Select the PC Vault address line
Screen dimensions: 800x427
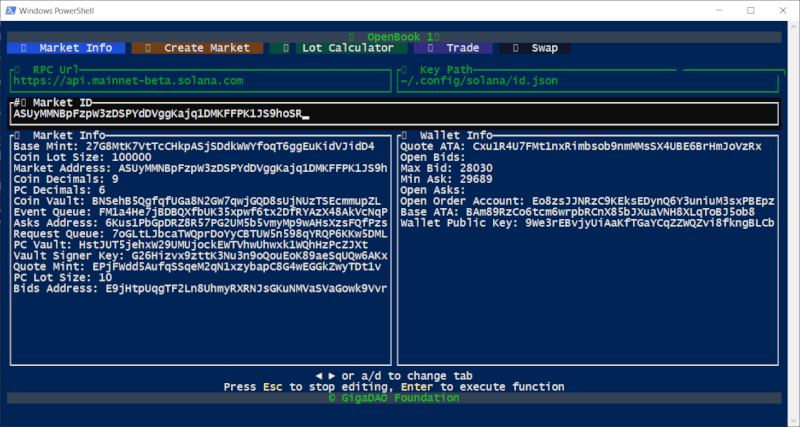coord(191,245)
